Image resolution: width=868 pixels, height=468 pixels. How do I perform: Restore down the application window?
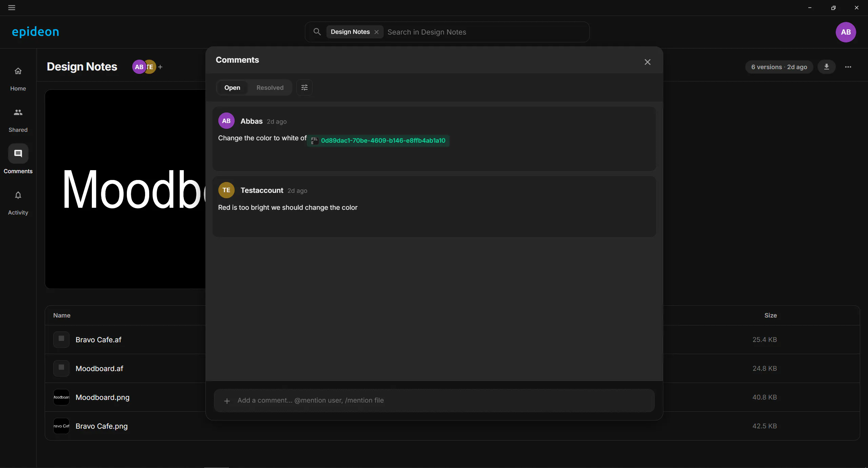[833, 7]
